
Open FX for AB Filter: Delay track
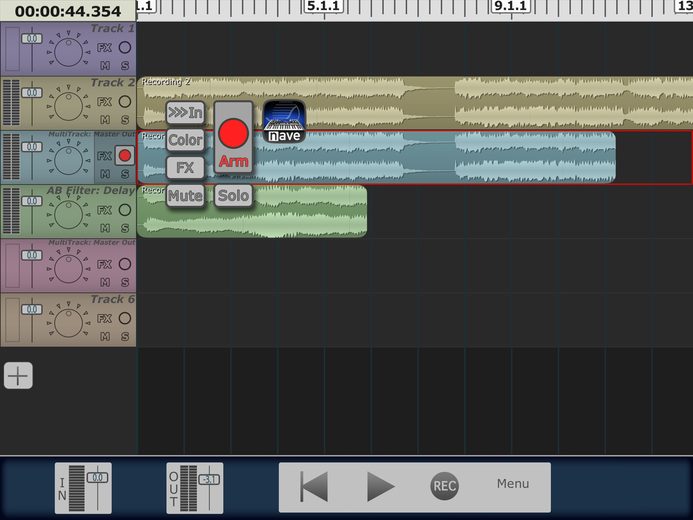point(104,210)
